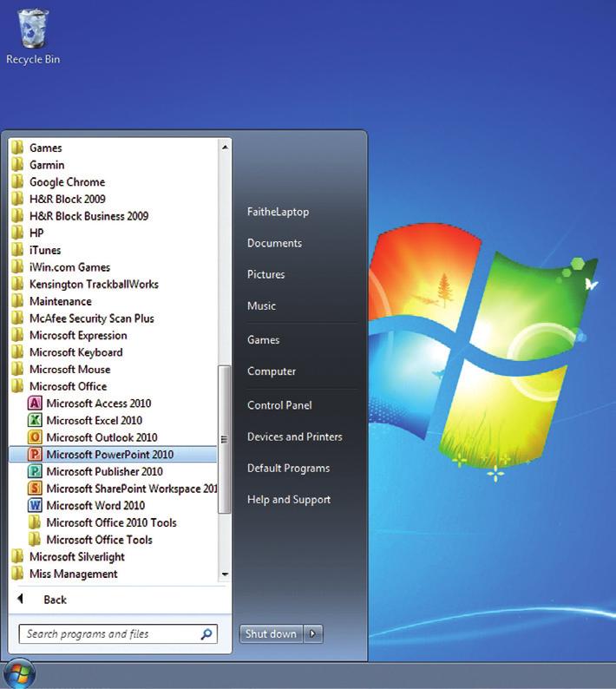Open Games in right pane
This screenshot has width=616, height=689.
263,339
